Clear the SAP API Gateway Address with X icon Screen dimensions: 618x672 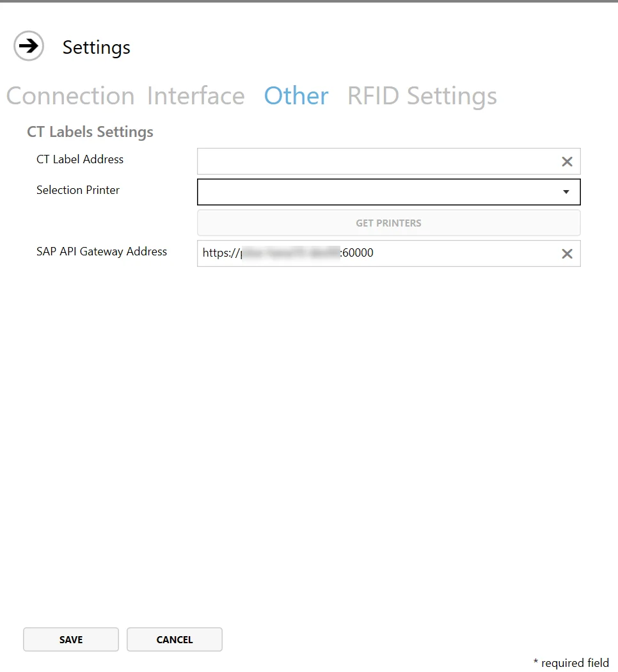567,253
